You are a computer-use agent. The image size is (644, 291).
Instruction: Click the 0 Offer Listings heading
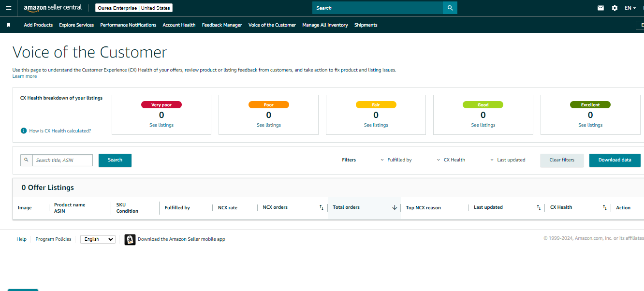(x=48, y=188)
